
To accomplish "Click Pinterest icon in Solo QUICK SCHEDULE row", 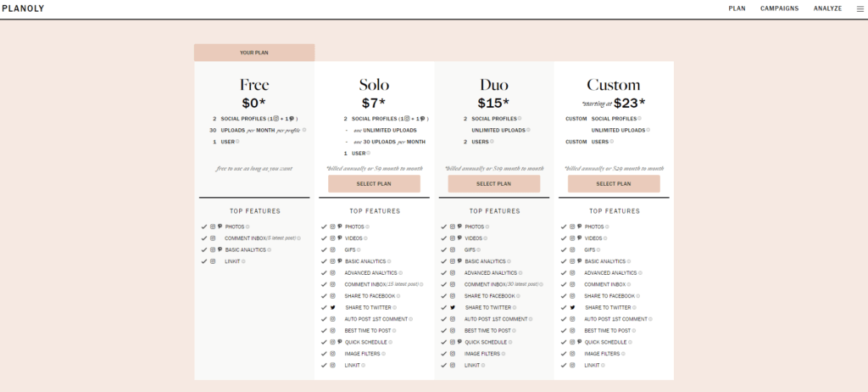I will pos(339,342).
